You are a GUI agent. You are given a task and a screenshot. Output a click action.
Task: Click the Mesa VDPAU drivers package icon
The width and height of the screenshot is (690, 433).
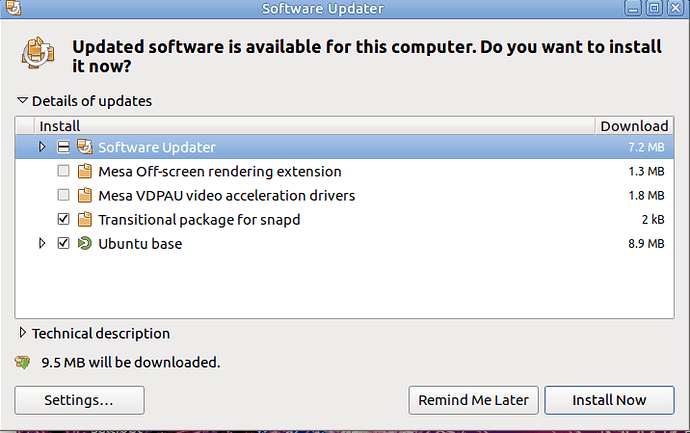pos(84,195)
